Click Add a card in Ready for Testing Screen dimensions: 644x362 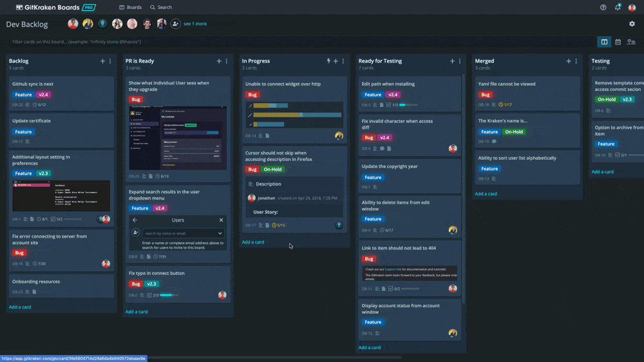pos(369,348)
